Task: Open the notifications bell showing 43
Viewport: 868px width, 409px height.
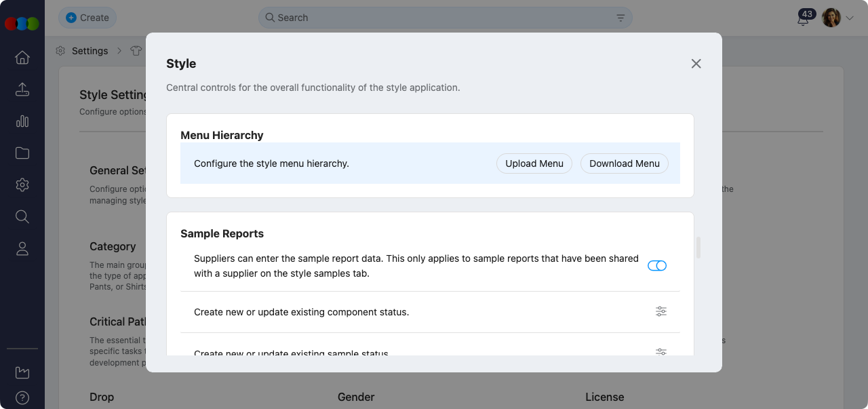Action: coord(803,19)
